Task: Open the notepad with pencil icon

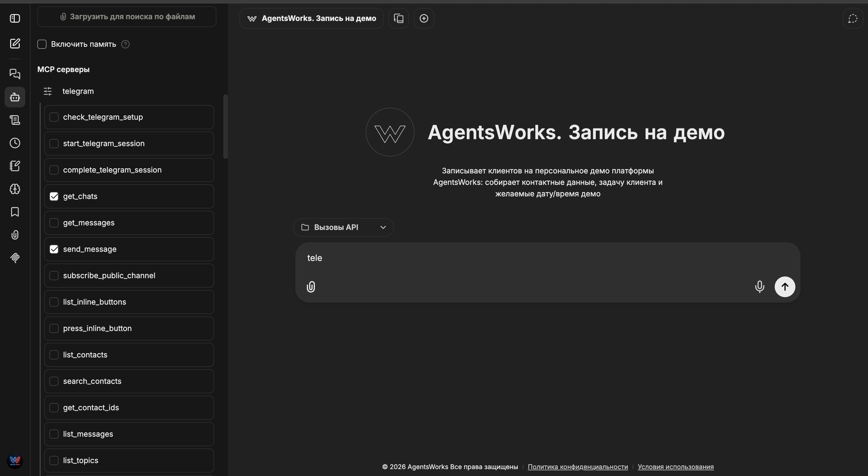Action: point(15,166)
